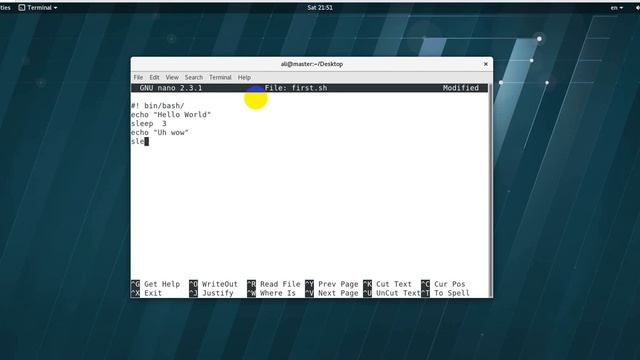This screenshot has height=360, width=640.
Task: Click the ^K Cut Text shortcut
Action: click(x=387, y=284)
